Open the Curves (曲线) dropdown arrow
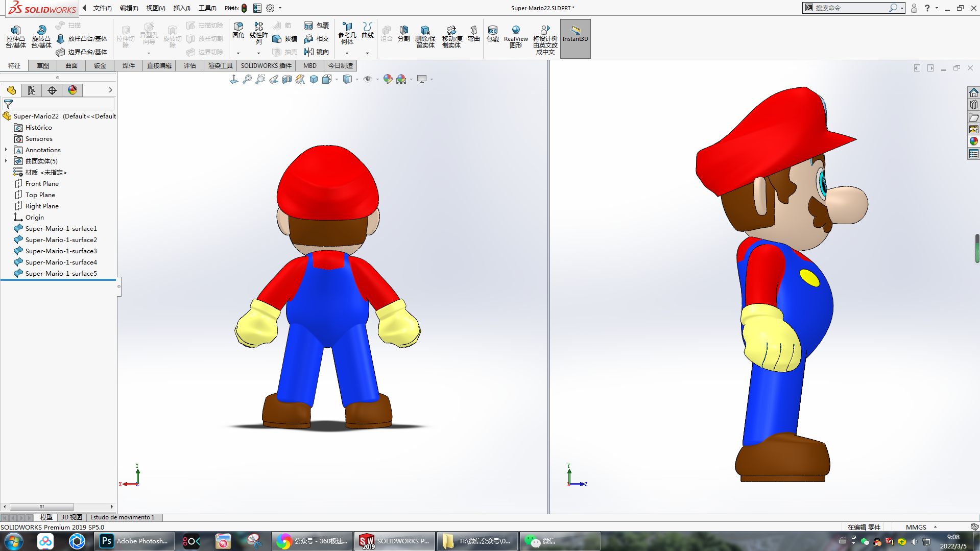980x551 pixels. point(367,53)
